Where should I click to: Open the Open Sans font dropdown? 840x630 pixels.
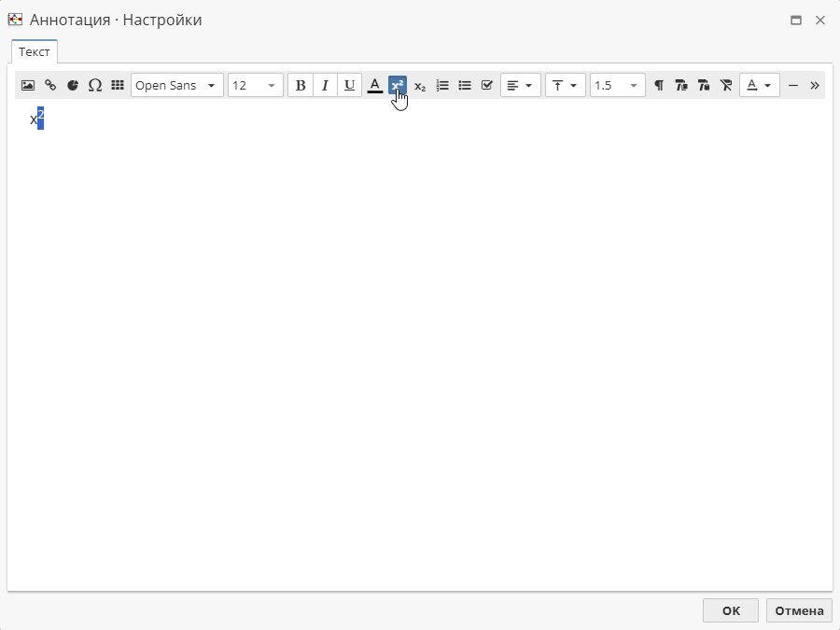pyautogui.click(x=176, y=85)
